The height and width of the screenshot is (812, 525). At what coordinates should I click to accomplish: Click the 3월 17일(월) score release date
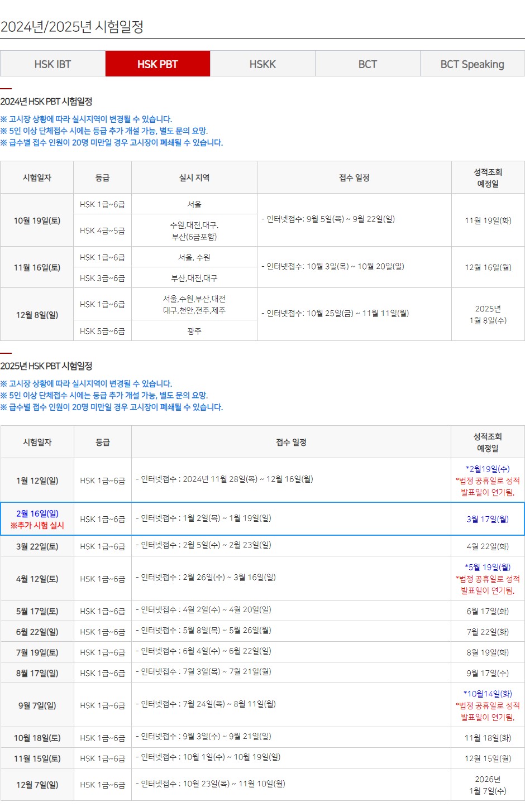tap(486, 519)
